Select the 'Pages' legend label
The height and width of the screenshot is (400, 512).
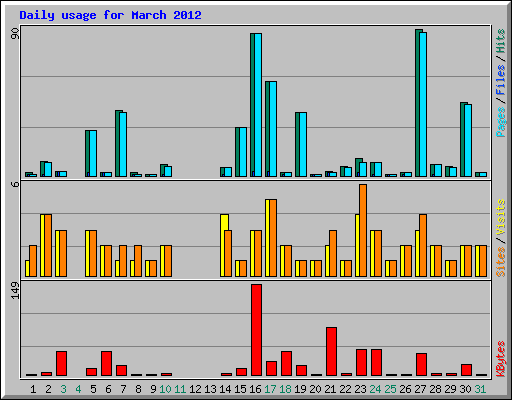501,122
